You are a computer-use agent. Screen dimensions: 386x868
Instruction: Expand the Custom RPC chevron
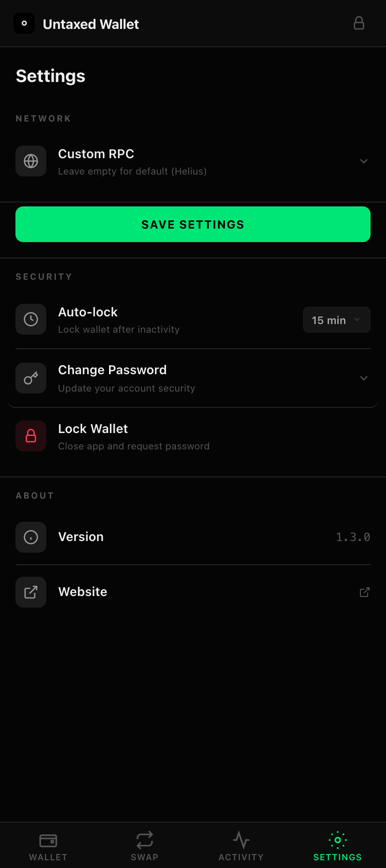point(364,161)
